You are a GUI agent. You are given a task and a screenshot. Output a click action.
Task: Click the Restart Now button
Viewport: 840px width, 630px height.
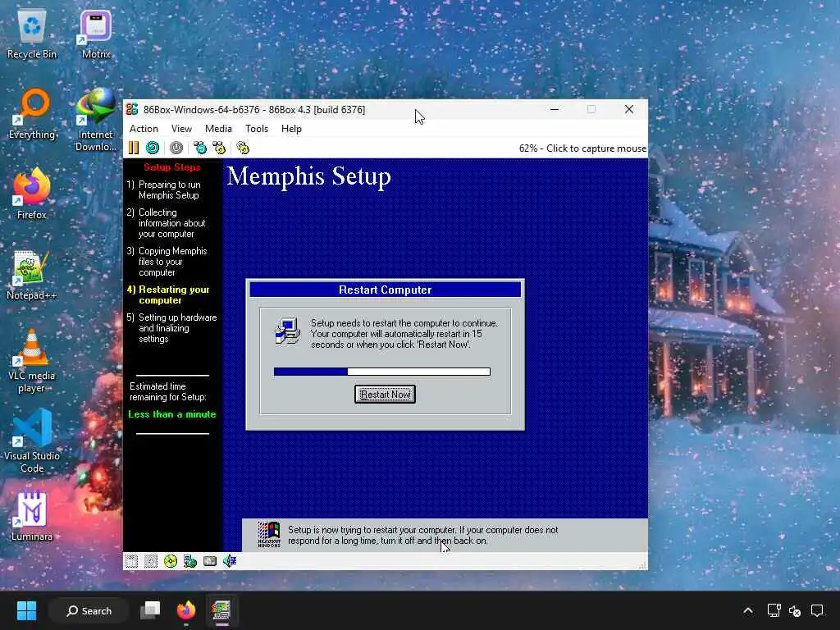[x=386, y=395]
